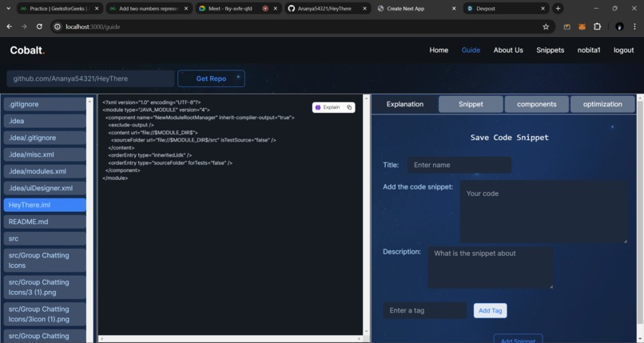644x343 pixels.
Task: Click the browser forward arrow
Action: [x=24, y=26]
